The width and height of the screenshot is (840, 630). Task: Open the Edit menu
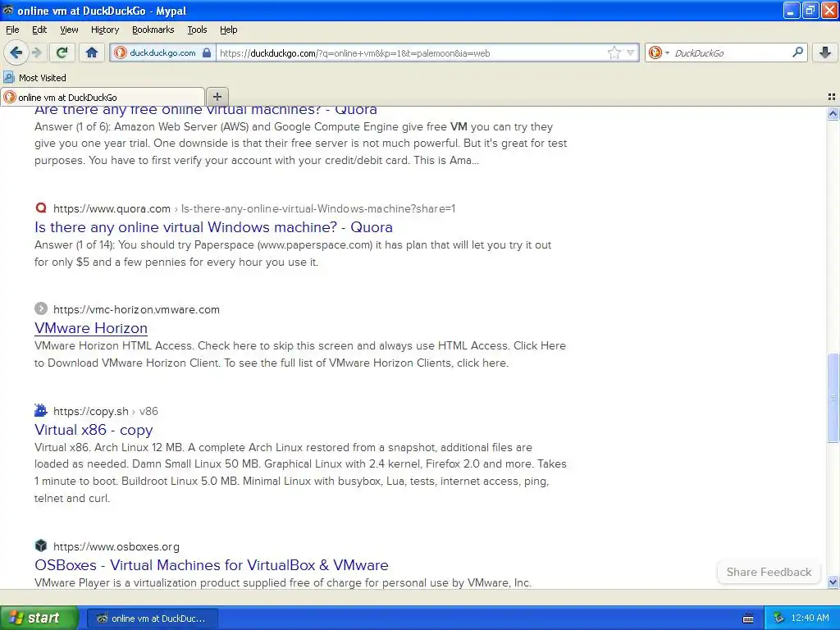point(39,30)
